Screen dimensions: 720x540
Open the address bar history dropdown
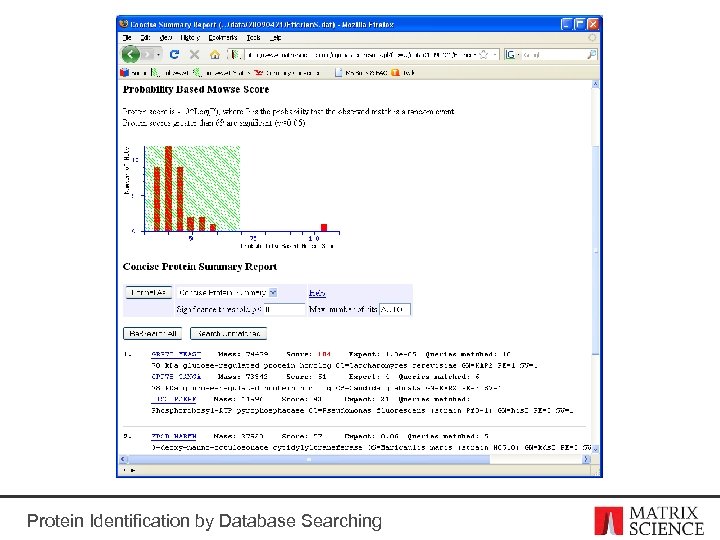point(495,55)
